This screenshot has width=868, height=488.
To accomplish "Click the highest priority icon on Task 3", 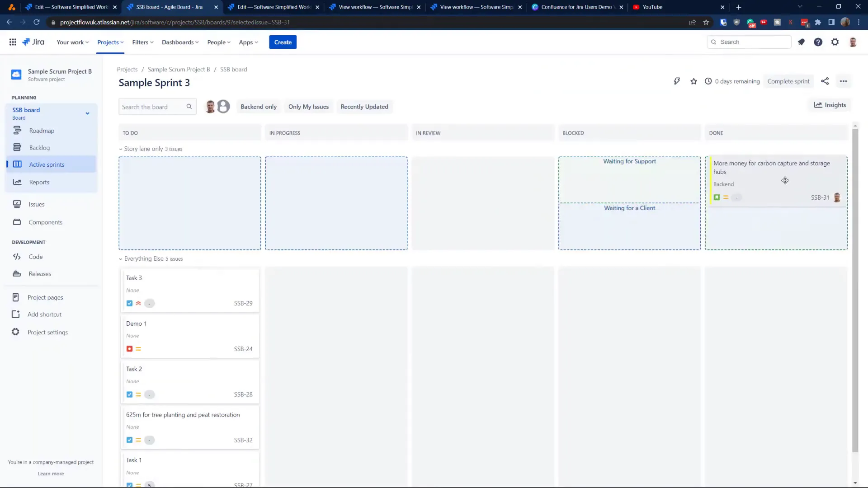I will click(138, 303).
